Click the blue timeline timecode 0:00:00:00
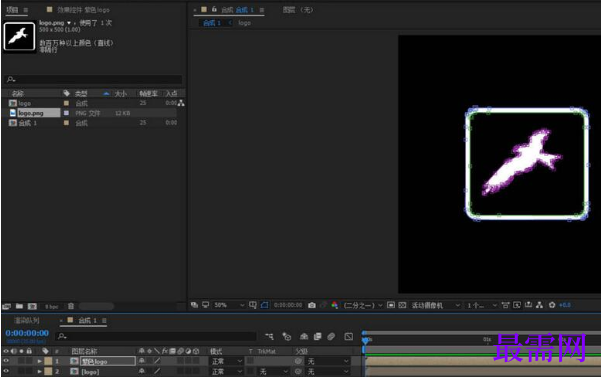This screenshot has height=379, width=605. (x=27, y=333)
